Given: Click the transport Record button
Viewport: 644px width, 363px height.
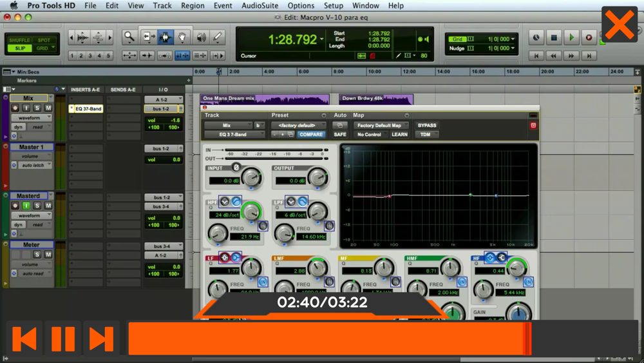Looking at the screenshot, I should click(x=589, y=37).
